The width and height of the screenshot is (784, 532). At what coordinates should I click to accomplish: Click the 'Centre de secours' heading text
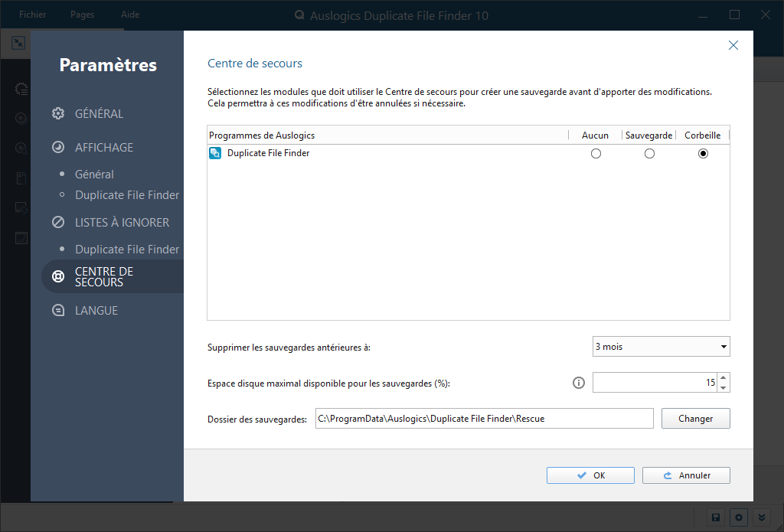click(x=255, y=64)
